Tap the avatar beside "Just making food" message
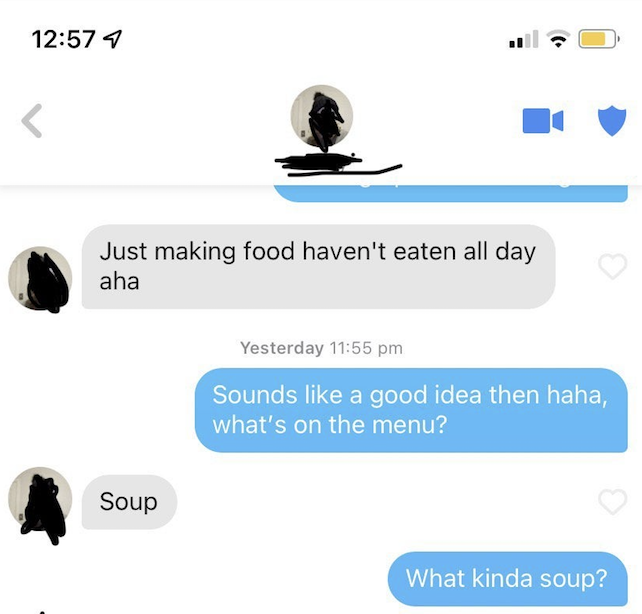The width and height of the screenshot is (642, 614). coord(40,279)
